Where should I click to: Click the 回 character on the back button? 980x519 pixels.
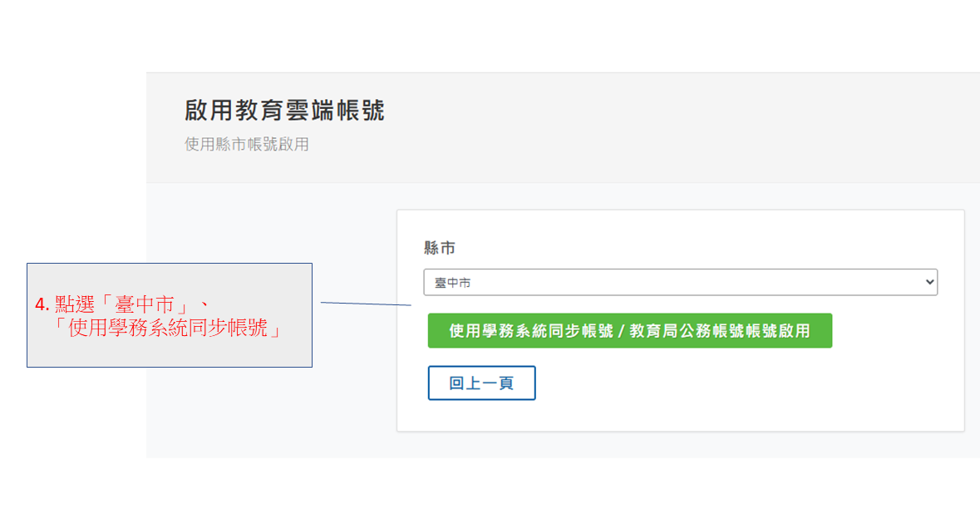pos(456,383)
